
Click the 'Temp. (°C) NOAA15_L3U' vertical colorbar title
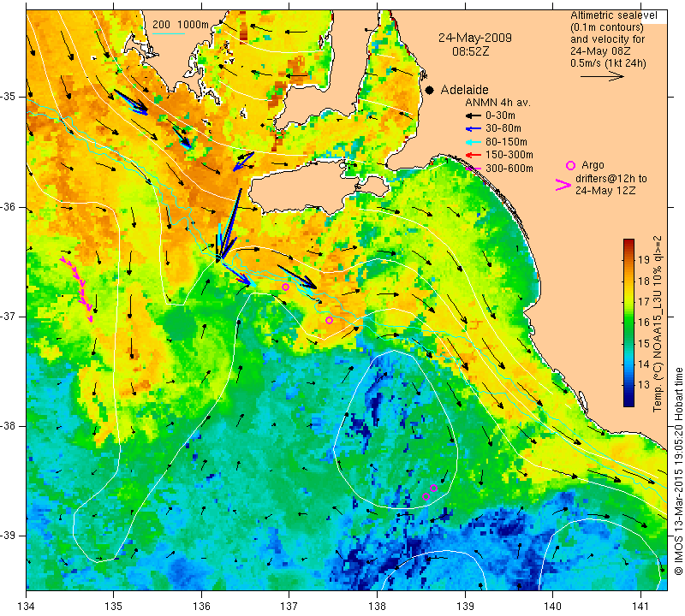coord(657,348)
